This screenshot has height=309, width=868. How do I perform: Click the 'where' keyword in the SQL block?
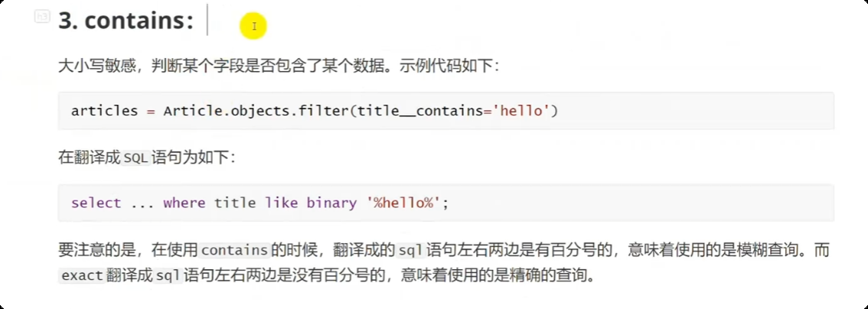(x=184, y=203)
